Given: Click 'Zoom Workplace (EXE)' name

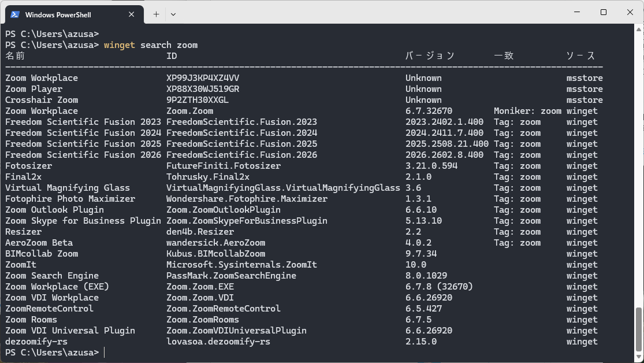Looking at the screenshot, I should coord(57,287).
